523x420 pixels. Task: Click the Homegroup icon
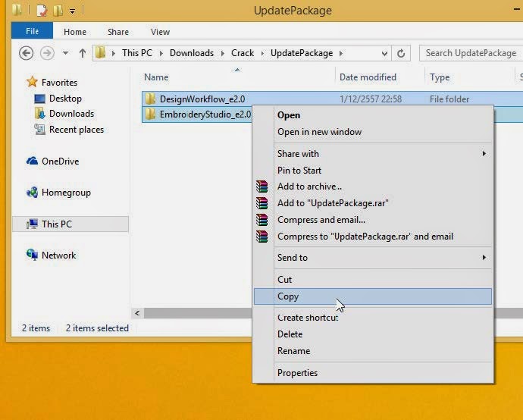(x=32, y=192)
